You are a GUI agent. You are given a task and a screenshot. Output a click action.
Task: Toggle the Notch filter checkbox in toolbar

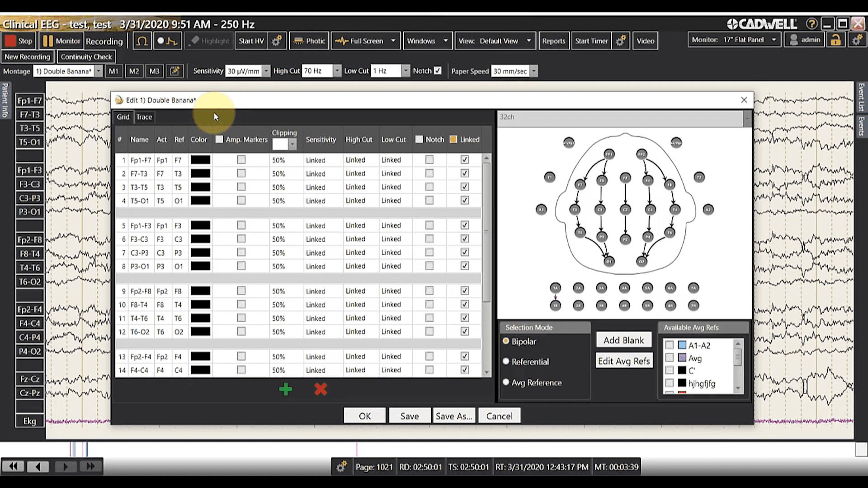click(x=437, y=71)
